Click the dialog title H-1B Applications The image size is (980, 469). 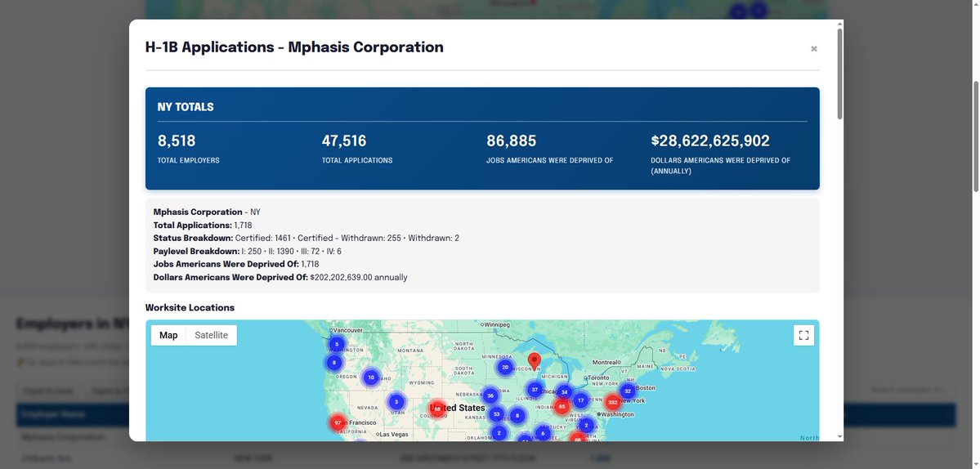click(x=294, y=47)
